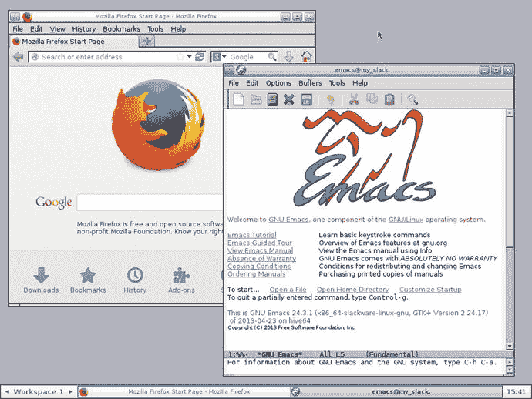Click Open a File link
The image size is (532, 399).
288,290
